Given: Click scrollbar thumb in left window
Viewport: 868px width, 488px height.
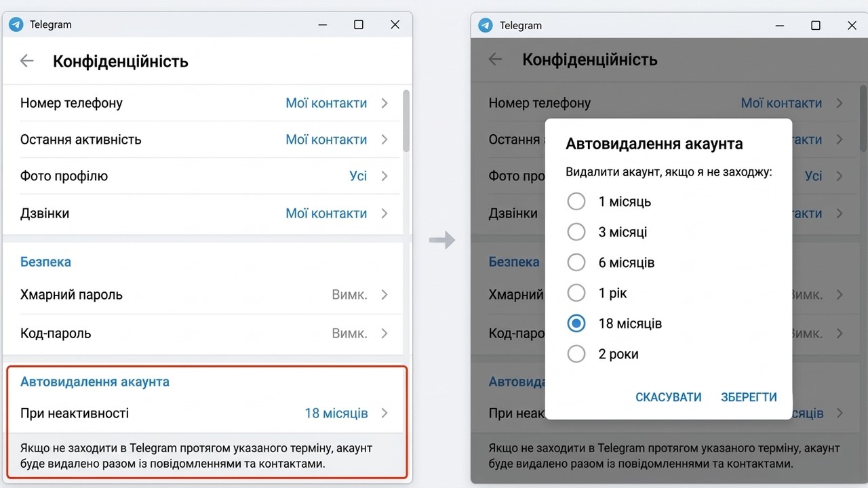Looking at the screenshot, I should click(406, 121).
